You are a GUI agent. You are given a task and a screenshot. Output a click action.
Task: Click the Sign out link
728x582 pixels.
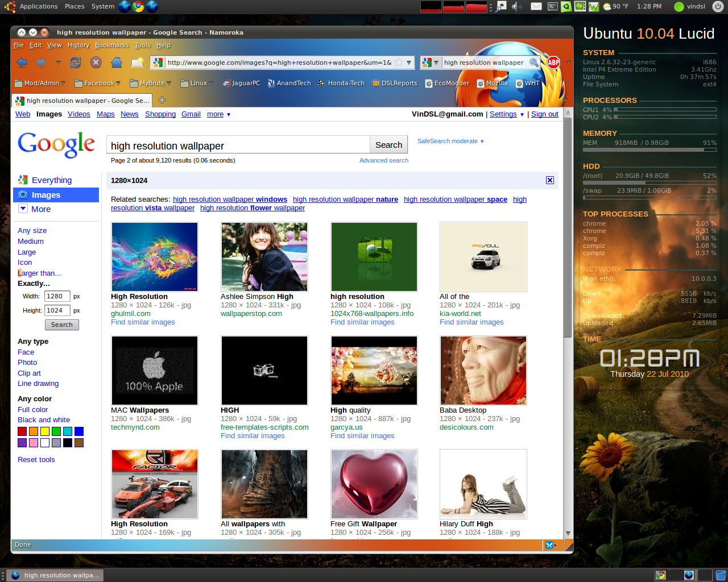pos(544,114)
